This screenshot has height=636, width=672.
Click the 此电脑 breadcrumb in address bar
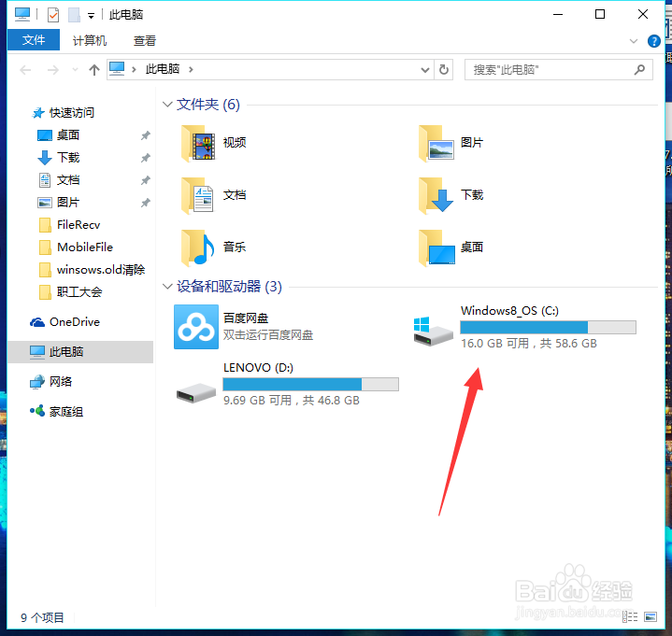tap(163, 69)
